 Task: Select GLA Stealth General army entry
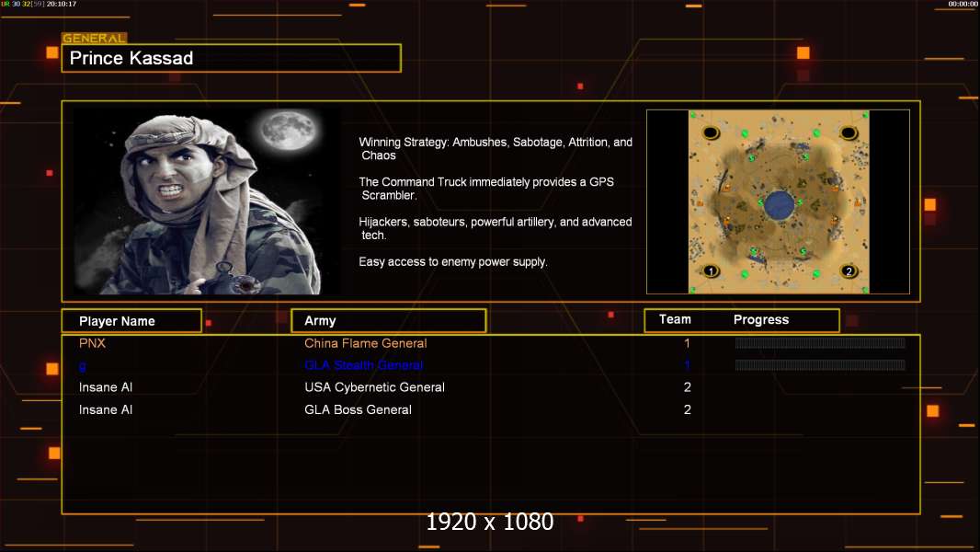pos(364,365)
